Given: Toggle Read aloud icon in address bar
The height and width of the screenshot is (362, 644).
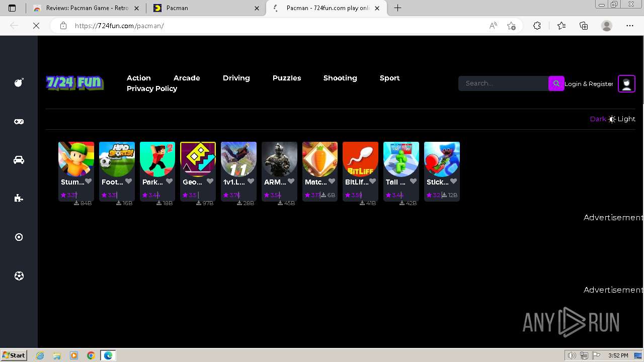Looking at the screenshot, I should [x=493, y=26].
